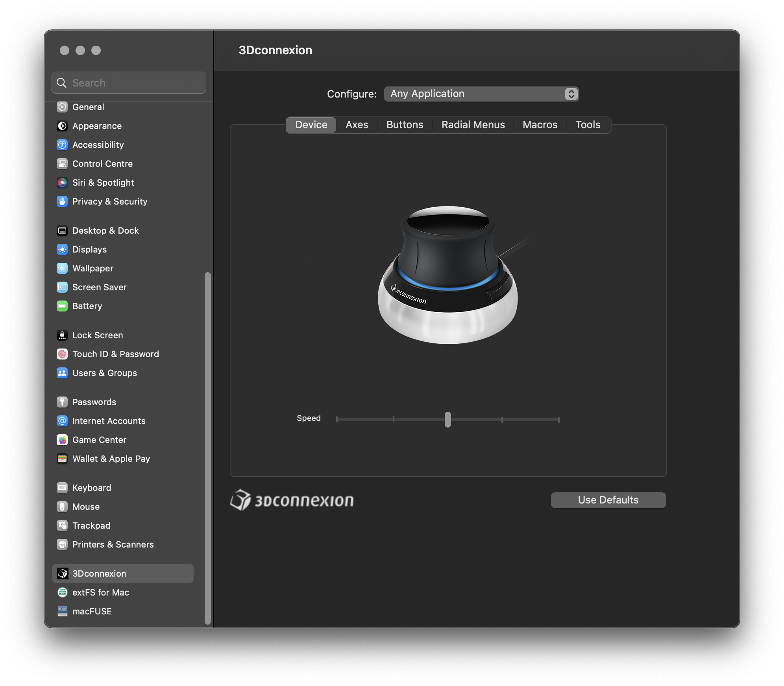This screenshot has height=686, width=784.
Task: Click the SpaceMouse device image
Action: [448, 275]
